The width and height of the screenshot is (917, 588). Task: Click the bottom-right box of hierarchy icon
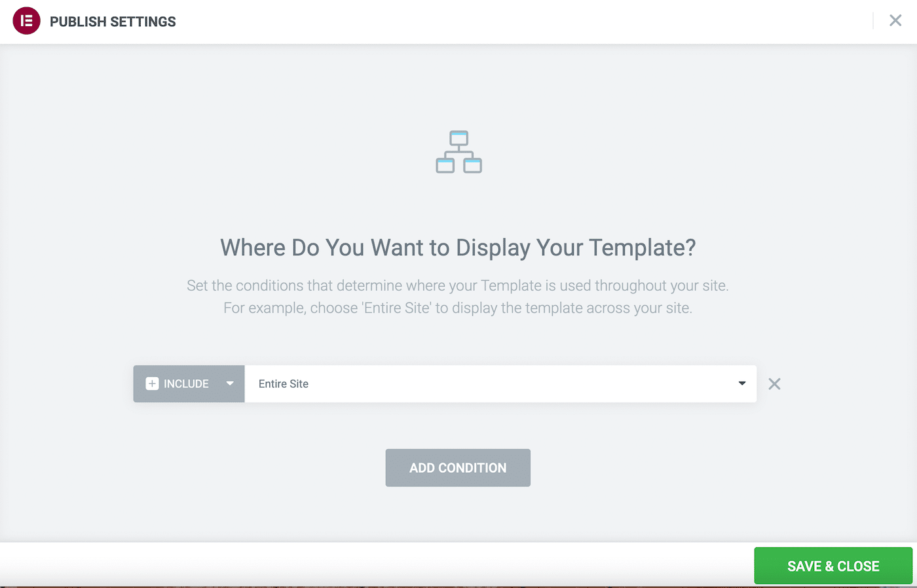pyautogui.click(x=473, y=166)
